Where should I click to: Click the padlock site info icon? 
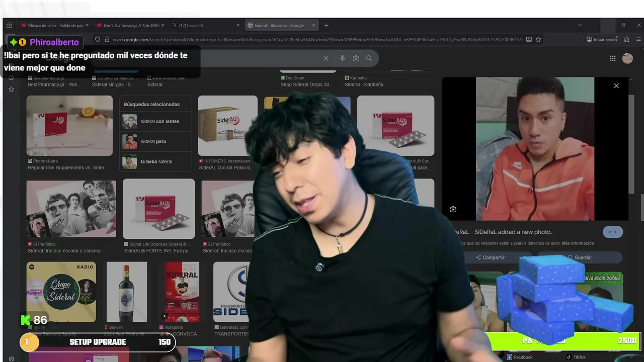(x=107, y=39)
